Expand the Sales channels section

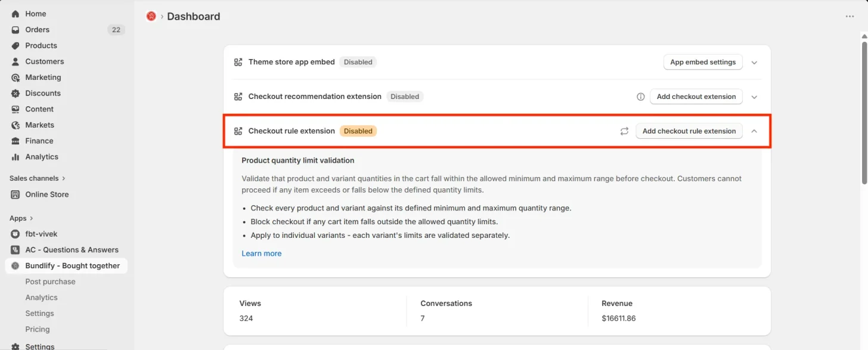38,178
